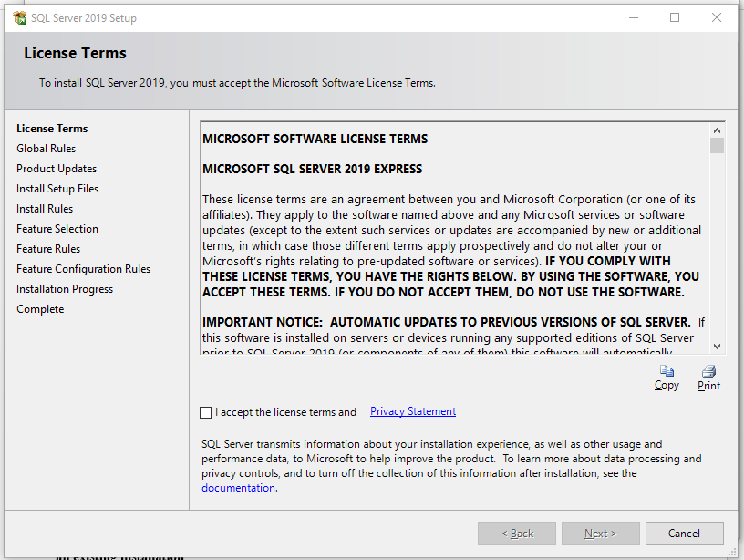Click the Back button

coord(516,534)
